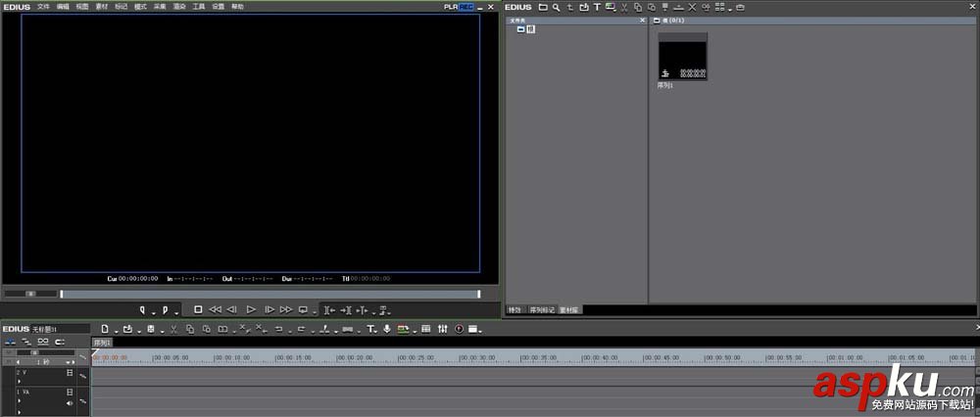Image resolution: width=980 pixels, height=417 pixels.
Task: Step forward one frame
Action: [x=269, y=309]
